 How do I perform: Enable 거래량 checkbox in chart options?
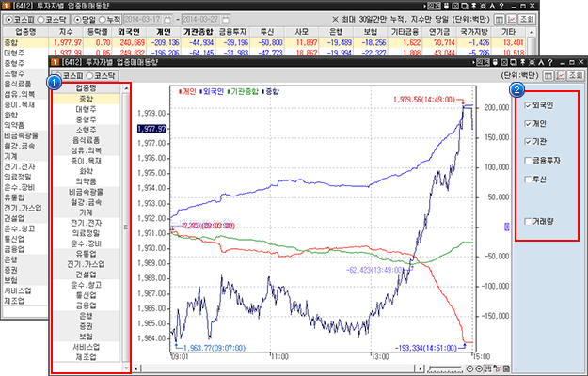528,221
